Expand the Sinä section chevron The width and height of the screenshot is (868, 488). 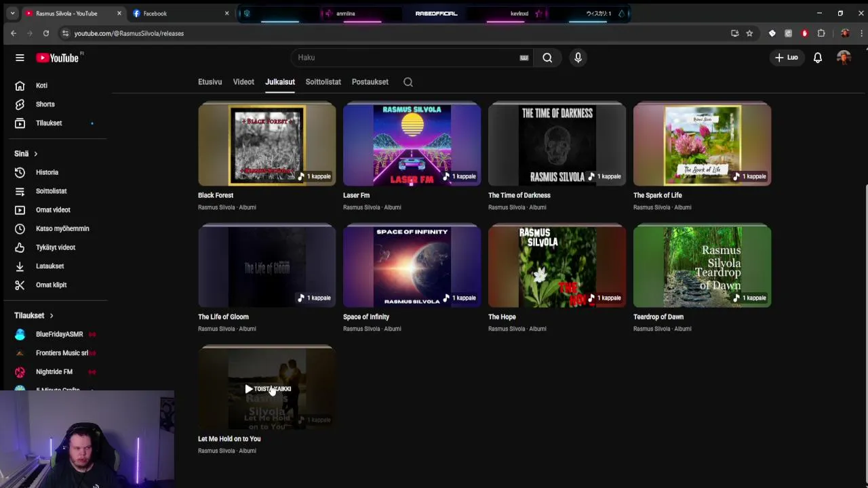pyautogui.click(x=36, y=154)
